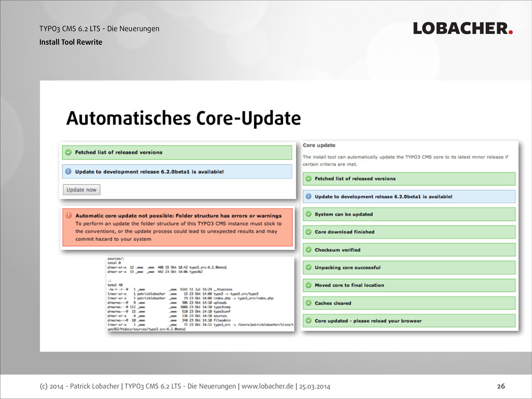Click the green check icon beside the Update now panel's Fetched list message
The image size is (532, 399).
(x=68, y=152)
